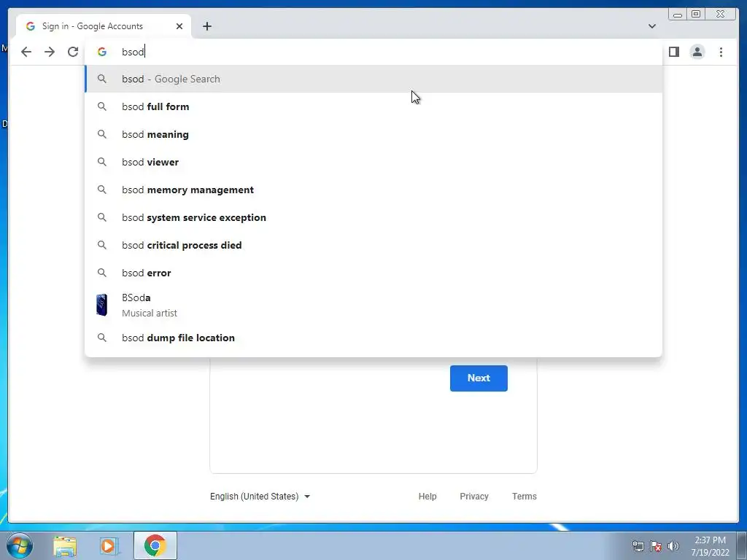Go back with the browser back arrow
The image size is (747, 560).
pos(26,52)
